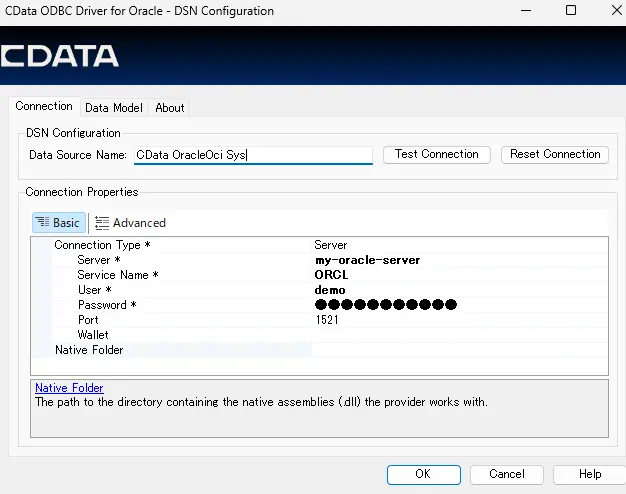Select the Native Folder value cell

[x=460, y=350]
